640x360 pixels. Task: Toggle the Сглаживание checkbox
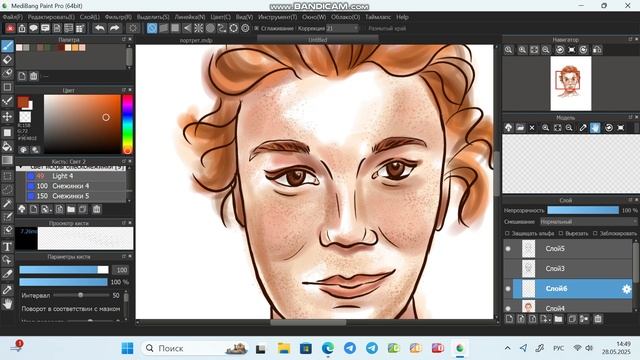coord(257,28)
